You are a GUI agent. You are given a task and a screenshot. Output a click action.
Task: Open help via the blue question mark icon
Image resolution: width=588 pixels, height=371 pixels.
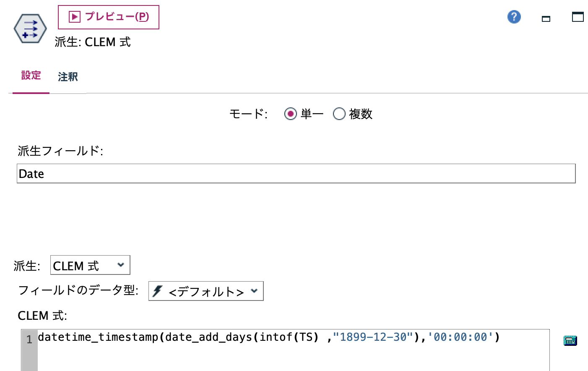[513, 17]
